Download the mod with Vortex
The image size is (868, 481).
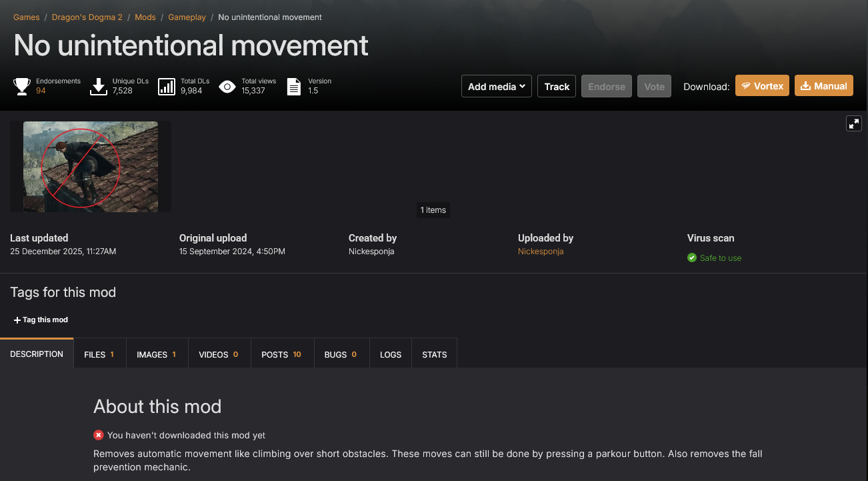click(763, 85)
